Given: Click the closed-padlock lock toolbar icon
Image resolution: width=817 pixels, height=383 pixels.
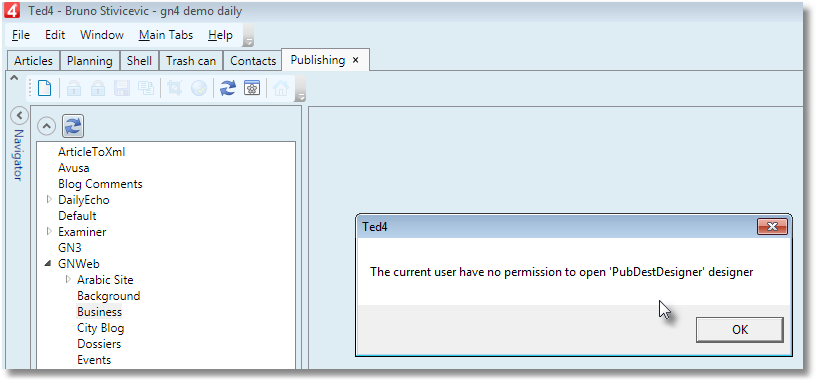Looking at the screenshot, I should coord(98,89).
